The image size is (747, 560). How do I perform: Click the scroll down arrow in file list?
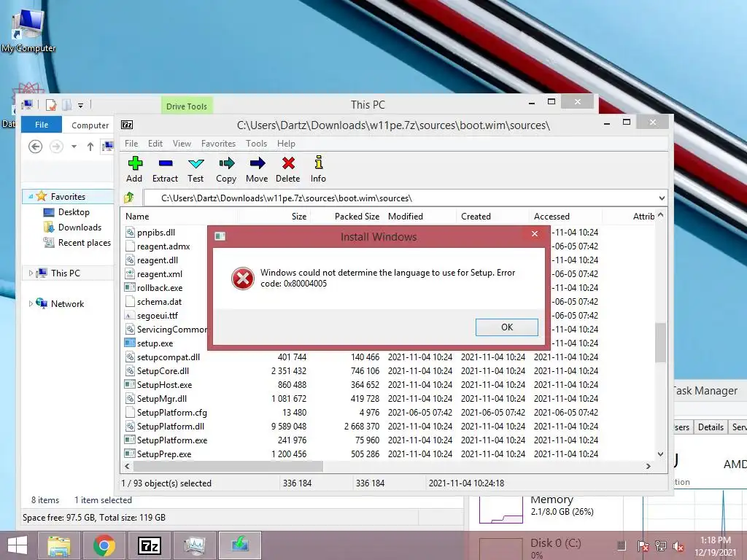point(660,454)
